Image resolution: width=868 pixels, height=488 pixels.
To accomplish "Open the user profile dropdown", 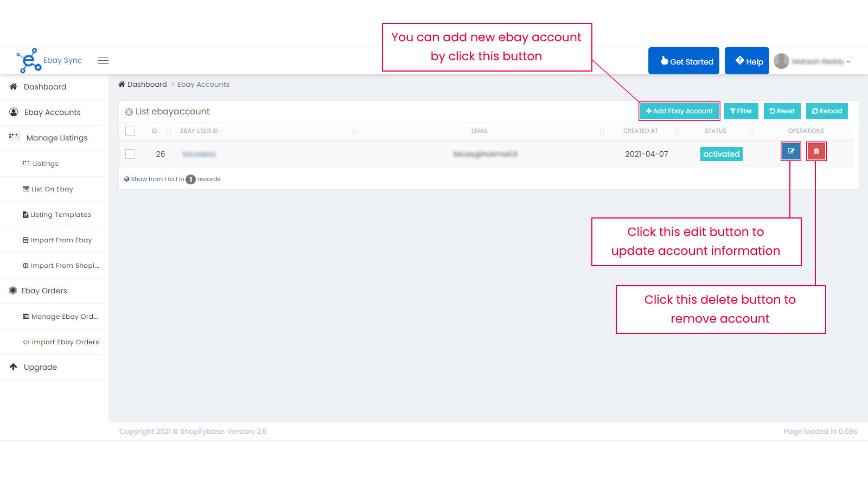I will [x=812, y=61].
